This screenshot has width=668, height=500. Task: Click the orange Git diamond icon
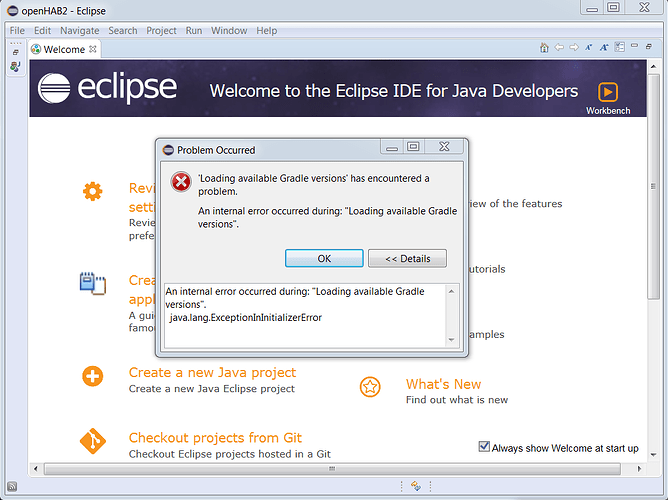coord(92,441)
